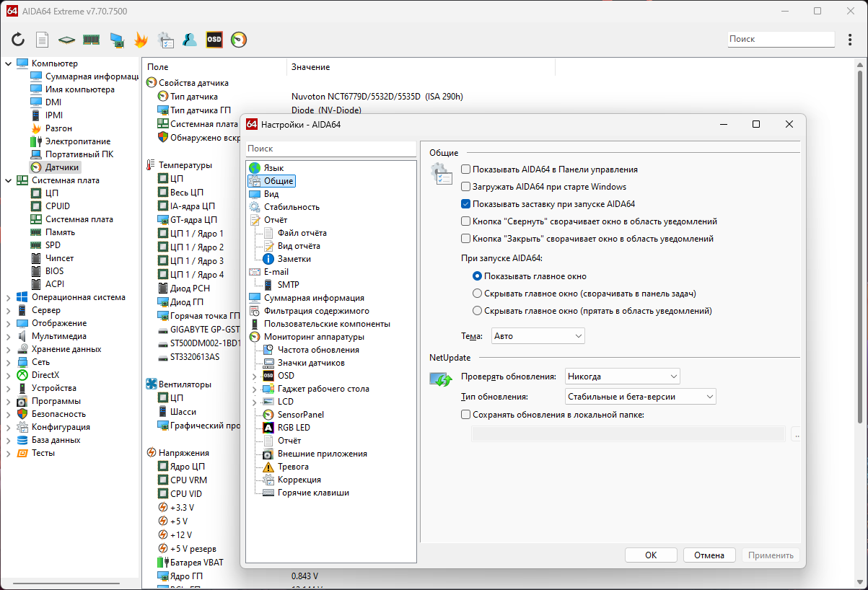The height and width of the screenshot is (590, 868).
Task: Click OK in settings dialog
Action: (651, 555)
